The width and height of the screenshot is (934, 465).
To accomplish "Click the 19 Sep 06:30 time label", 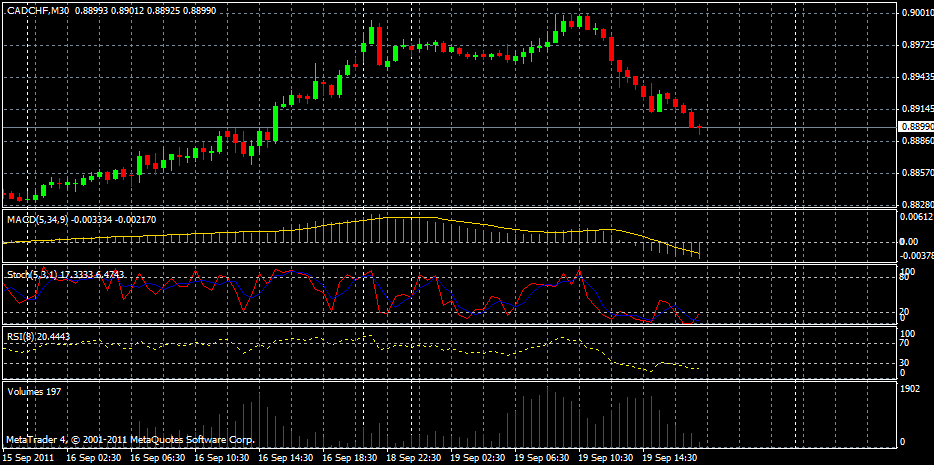I will [x=543, y=457].
